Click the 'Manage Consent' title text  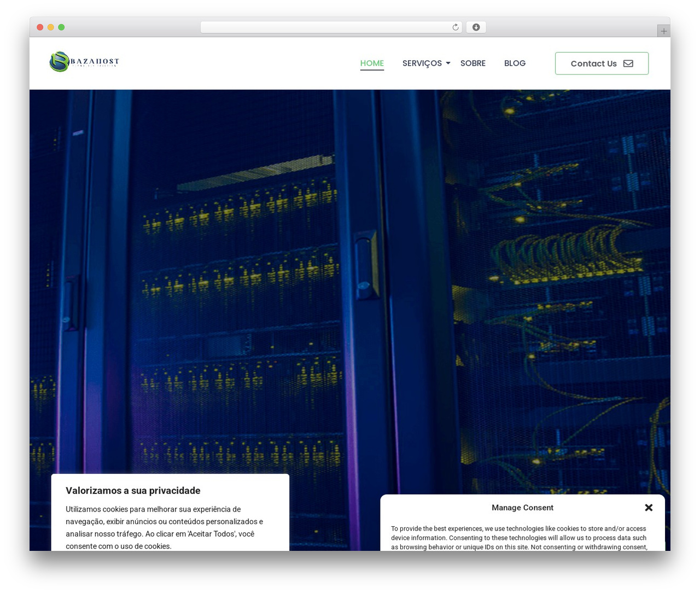coord(522,508)
